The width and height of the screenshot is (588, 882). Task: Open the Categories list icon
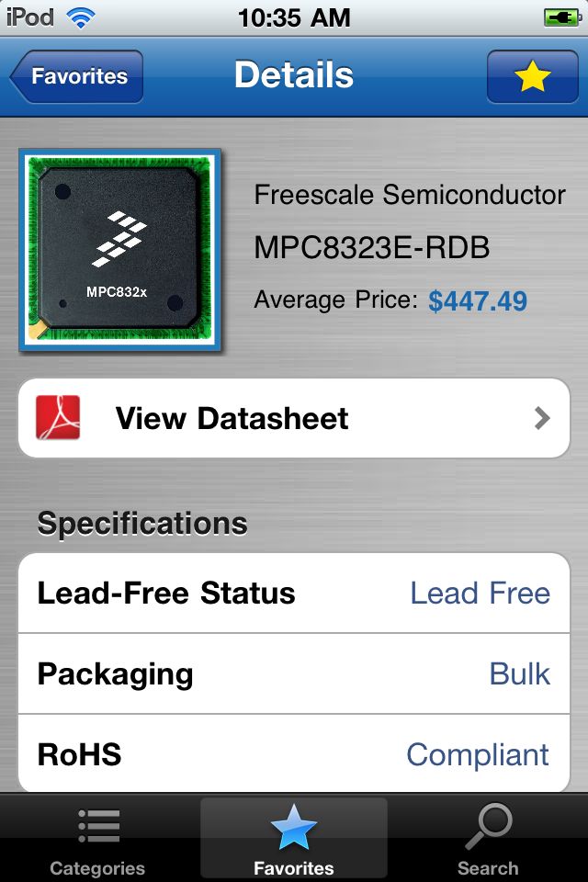click(x=98, y=826)
